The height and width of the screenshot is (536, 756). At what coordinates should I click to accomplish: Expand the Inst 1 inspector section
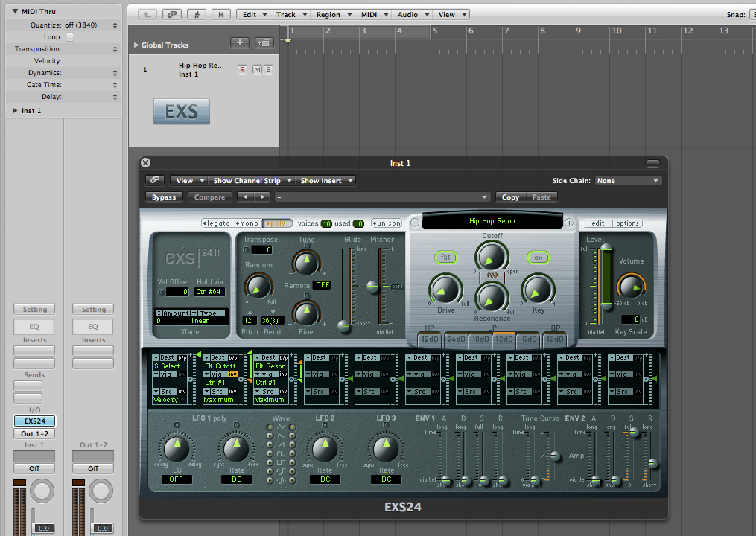point(15,110)
